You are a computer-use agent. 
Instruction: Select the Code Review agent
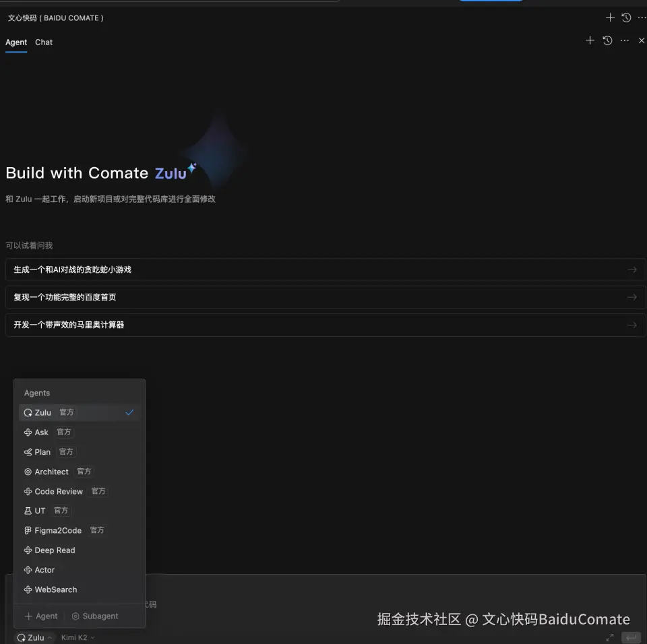(x=80, y=491)
